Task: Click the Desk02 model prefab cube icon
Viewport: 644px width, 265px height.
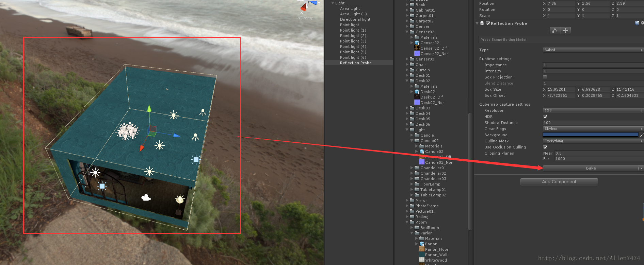Action: [417, 92]
